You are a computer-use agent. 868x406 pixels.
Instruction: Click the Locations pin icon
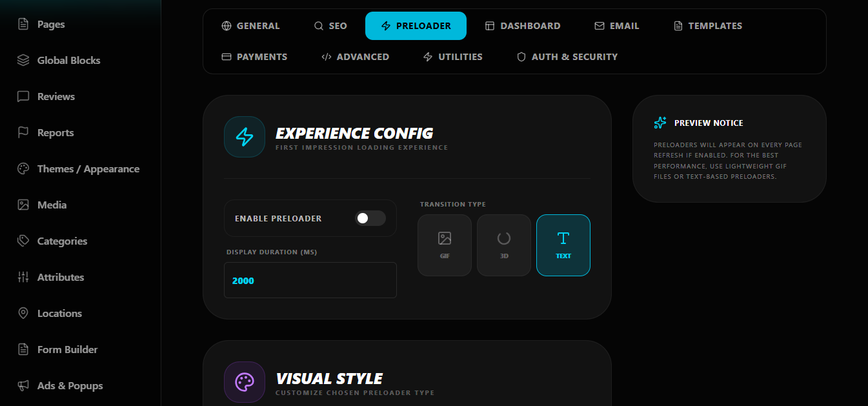(x=23, y=314)
